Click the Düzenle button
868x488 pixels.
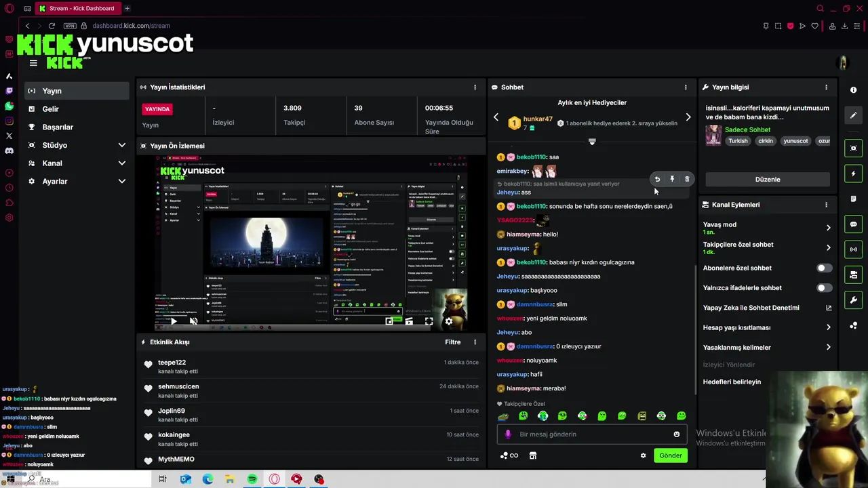click(x=768, y=180)
